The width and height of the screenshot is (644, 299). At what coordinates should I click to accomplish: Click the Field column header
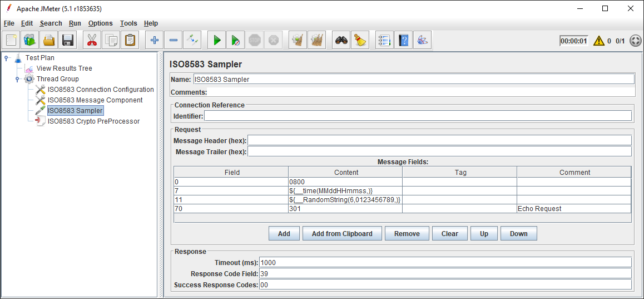tap(231, 172)
